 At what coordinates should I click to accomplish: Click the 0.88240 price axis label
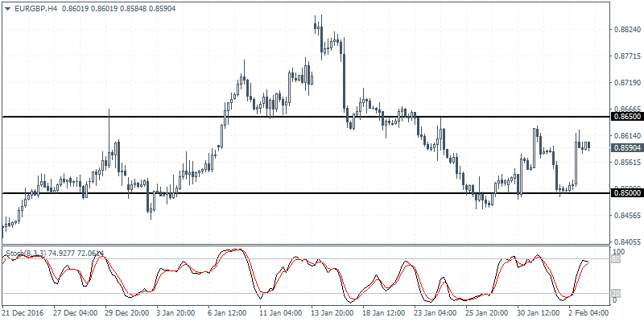click(626, 30)
